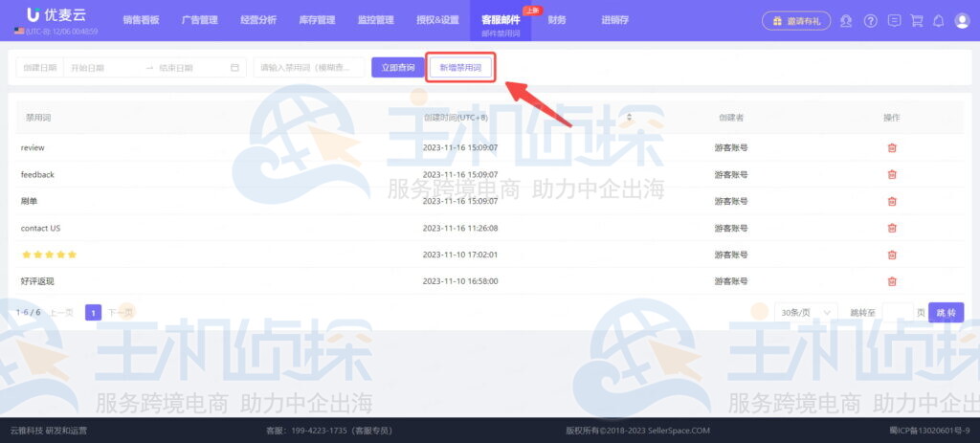Image resolution: width=980 pixels, height=443 pixels.
Task: Open the 销售看板 menu
Action: coord(142,20)
